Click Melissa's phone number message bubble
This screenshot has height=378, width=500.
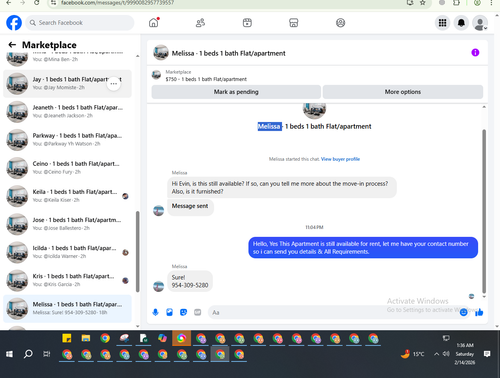190,281
